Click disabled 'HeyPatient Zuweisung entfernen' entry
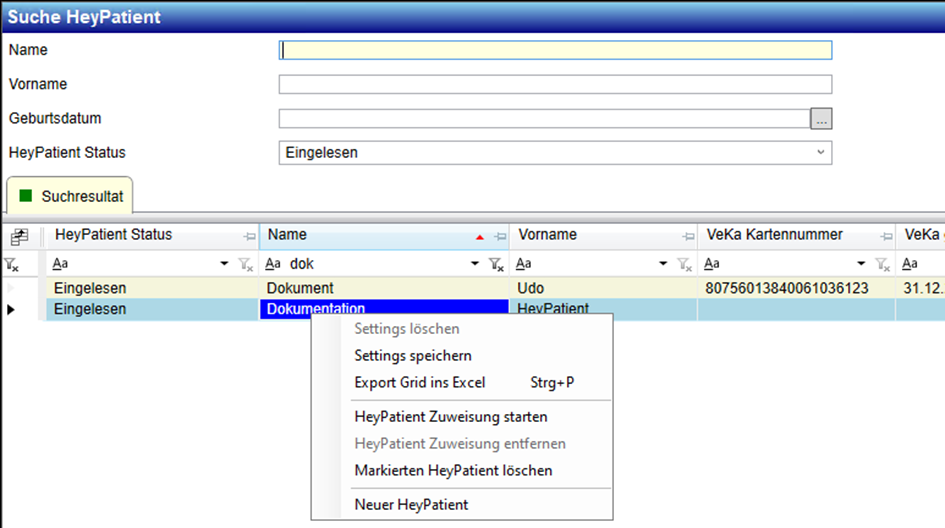The height and width of the screenshot is (528, 945). [460, 444]
